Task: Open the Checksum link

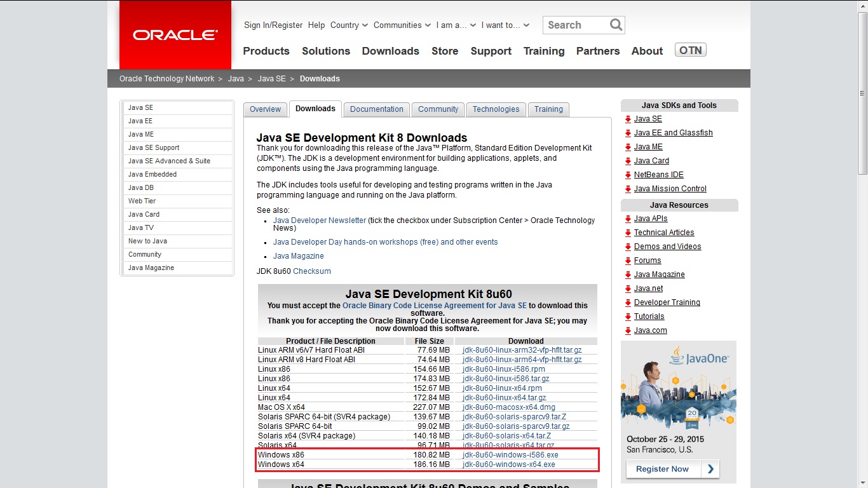Action: (311, 271)
